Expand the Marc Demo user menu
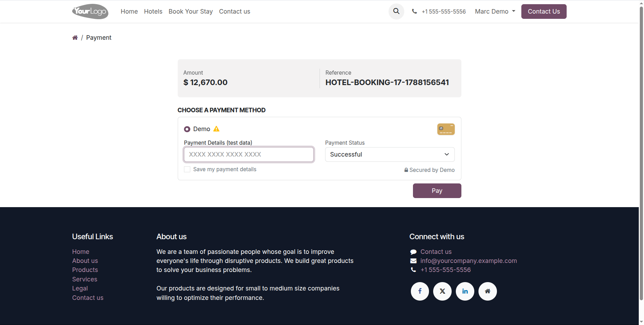 tap(495, 12)
